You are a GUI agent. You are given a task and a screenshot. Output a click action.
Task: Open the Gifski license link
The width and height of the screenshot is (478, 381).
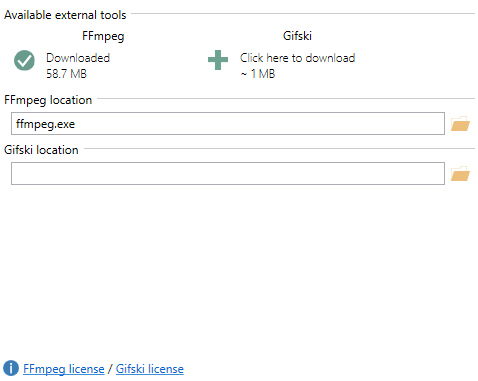click(150, 369)
